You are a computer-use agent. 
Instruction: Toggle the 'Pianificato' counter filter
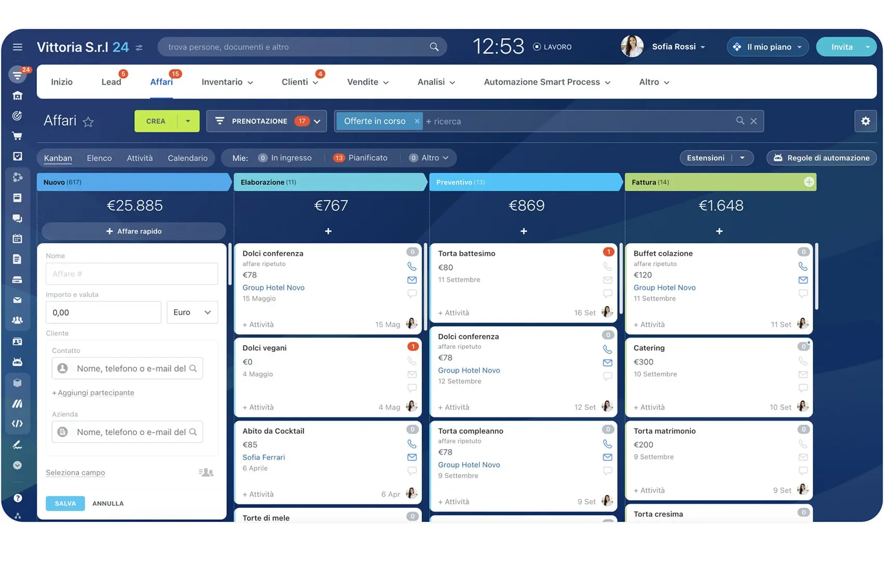pyautogui.click(x=360, y=158)
